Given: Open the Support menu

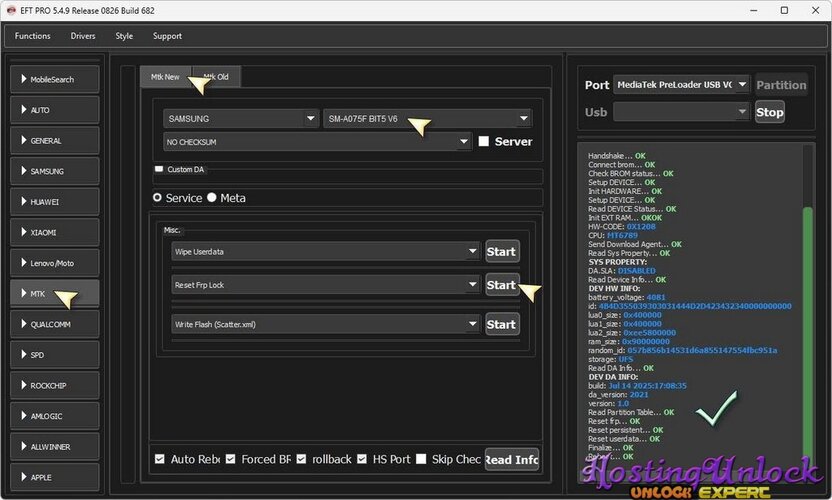Looking at the screenshot, I should click(167, 36).
